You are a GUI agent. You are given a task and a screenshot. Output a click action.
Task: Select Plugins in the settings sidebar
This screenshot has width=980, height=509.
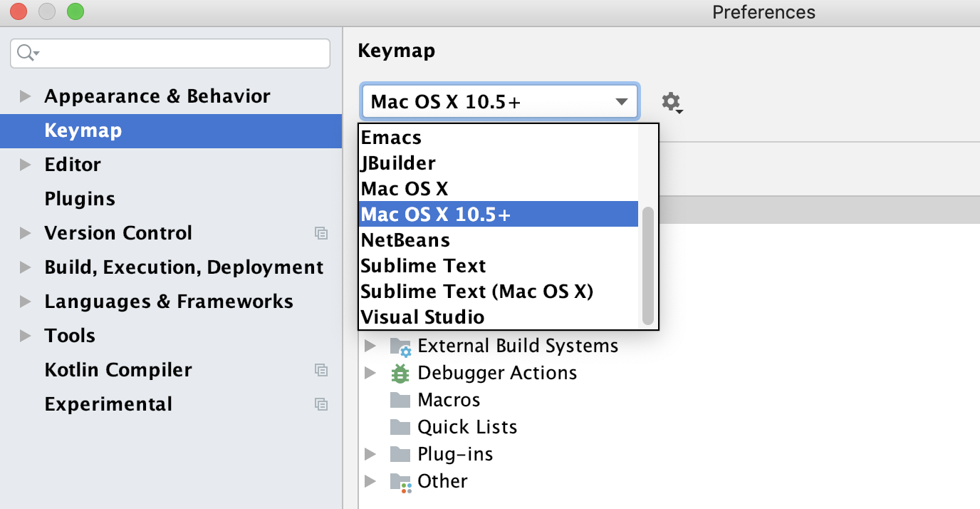coord(80,199)
